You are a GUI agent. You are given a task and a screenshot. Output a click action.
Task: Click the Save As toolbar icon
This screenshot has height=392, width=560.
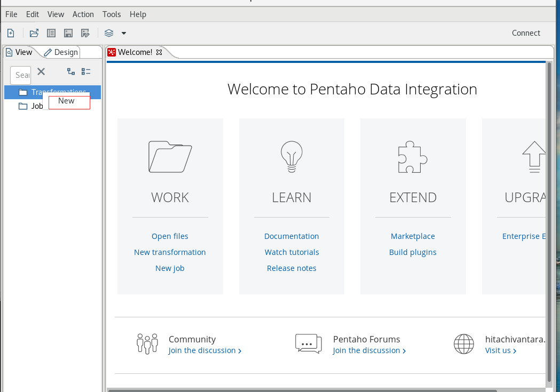pos(85,33)
